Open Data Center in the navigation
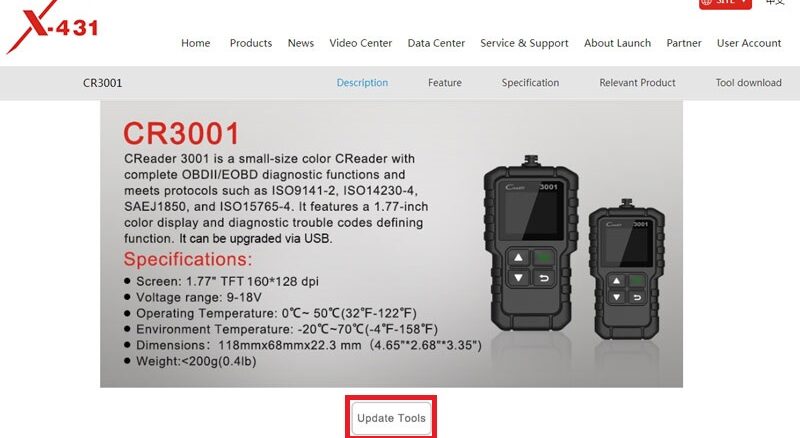 [x=436, y=43]
